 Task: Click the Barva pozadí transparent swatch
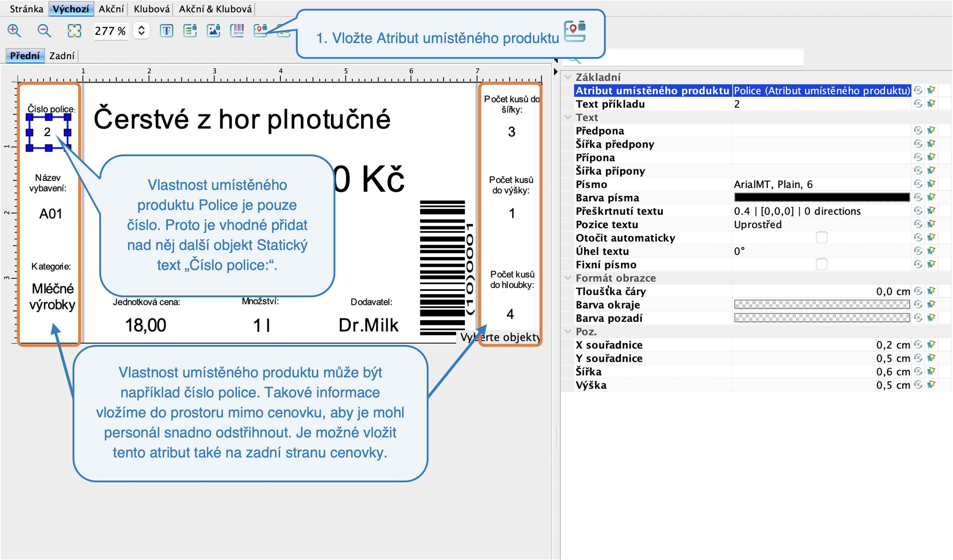coord(821,318)
